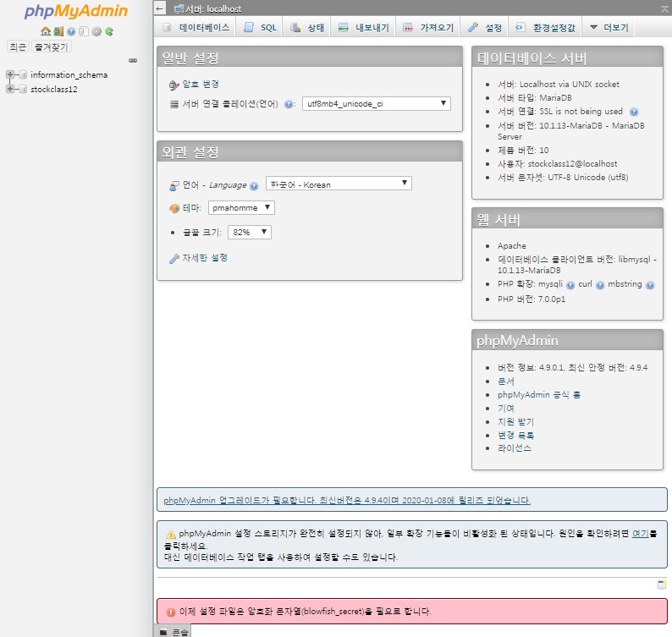Click the logout door icon in sidebar
The width and height of the screenshot is (672, 637).
coord(58,31)
